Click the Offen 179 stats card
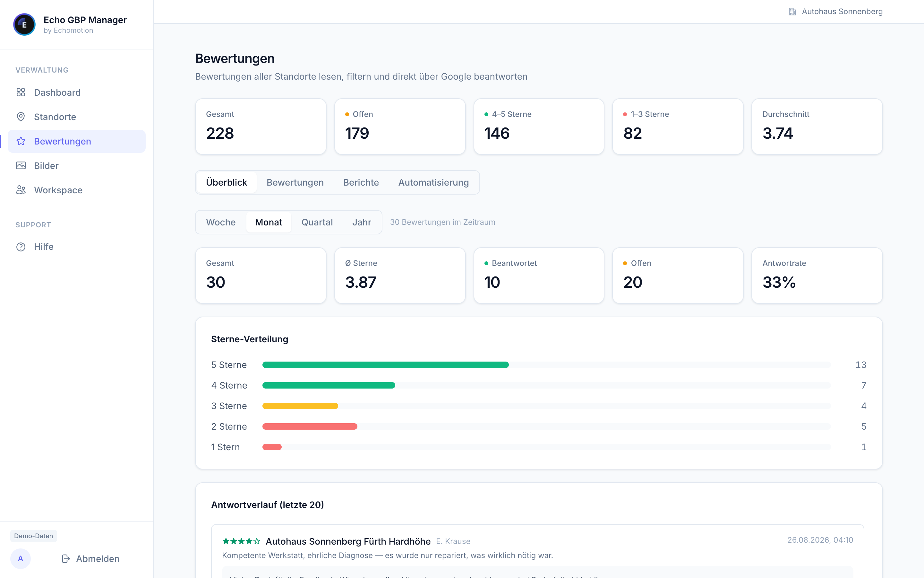 (x=400, y=127)
